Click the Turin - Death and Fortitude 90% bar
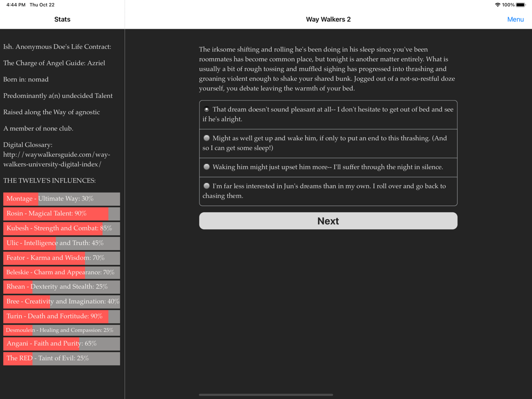Viewport: 532px width, 399px height. click(x=61, y=316)
